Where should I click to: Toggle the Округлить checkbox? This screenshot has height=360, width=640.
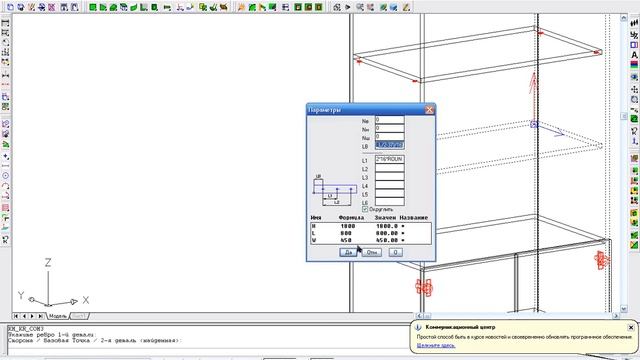click(x=365, y=209)
